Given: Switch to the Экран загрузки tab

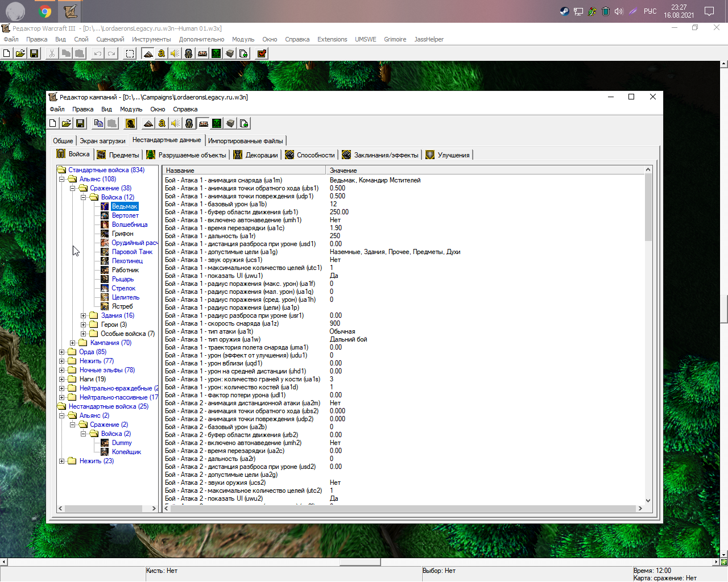Looking at the screenshot, I should coord(102,141).
